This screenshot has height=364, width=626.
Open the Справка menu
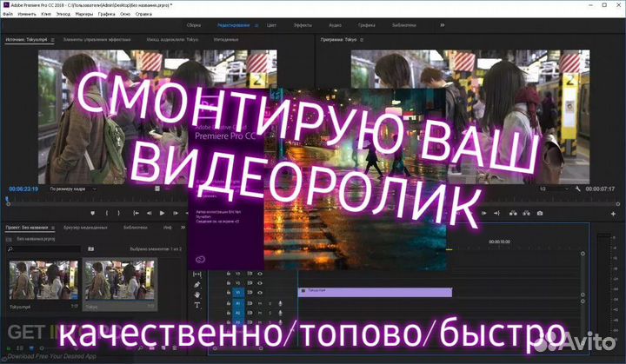point(143,14)
